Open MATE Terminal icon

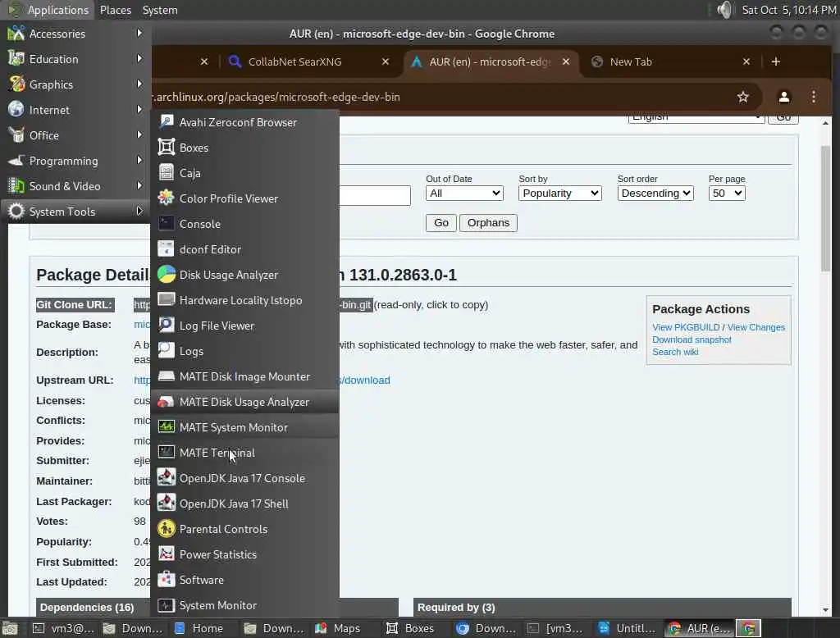coord(166,453)
